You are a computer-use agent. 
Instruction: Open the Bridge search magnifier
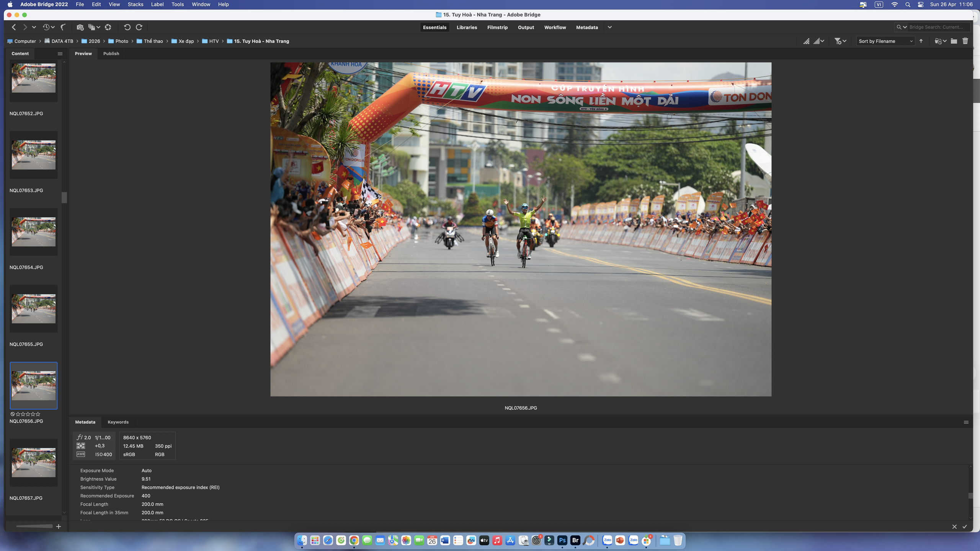click(x=899, y=27)
